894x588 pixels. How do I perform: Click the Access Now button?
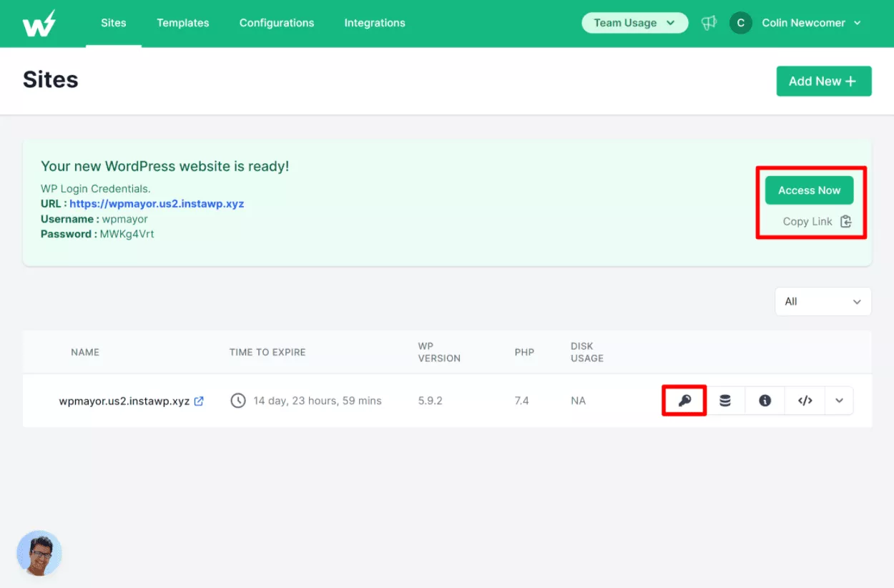point(810,190)
